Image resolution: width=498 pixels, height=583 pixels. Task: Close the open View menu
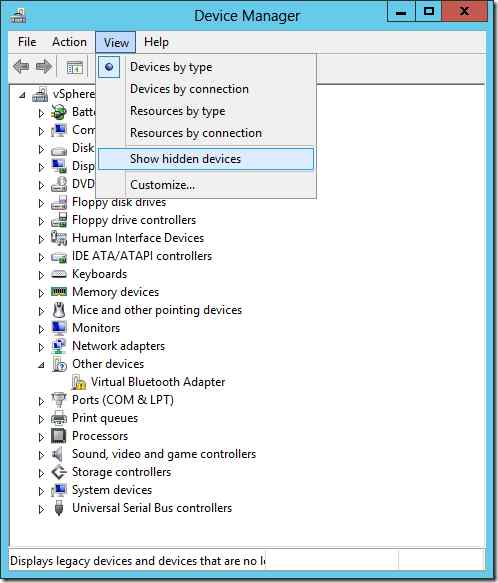pos(116,42)
